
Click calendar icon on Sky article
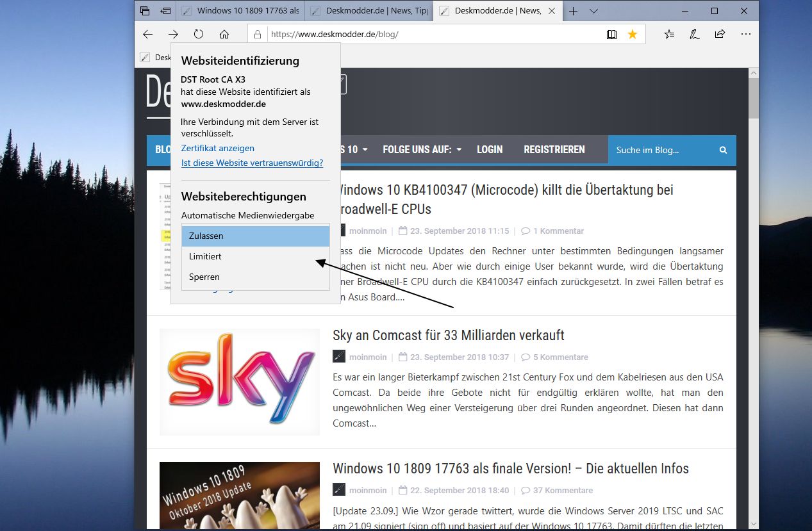pyautogui.click(x=402, y=357)
